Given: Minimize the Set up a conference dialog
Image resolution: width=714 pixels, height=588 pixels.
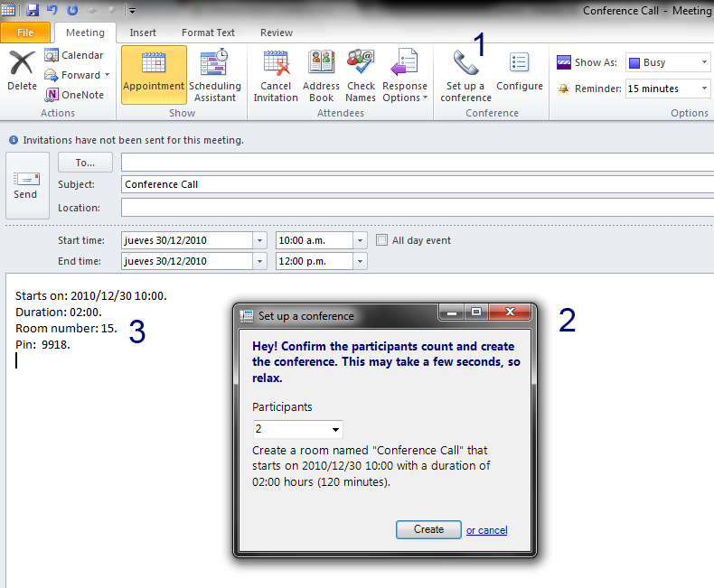Looking at the screenshot, I should tap(452, 313).
